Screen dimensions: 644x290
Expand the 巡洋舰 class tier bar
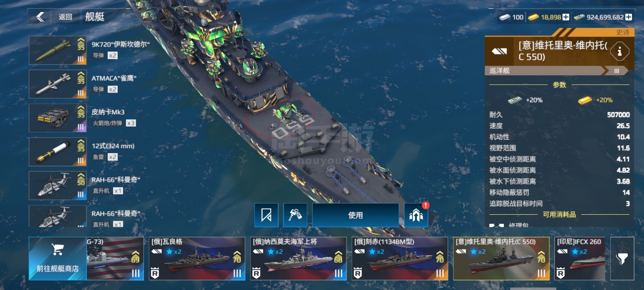[x=559, y=70]
